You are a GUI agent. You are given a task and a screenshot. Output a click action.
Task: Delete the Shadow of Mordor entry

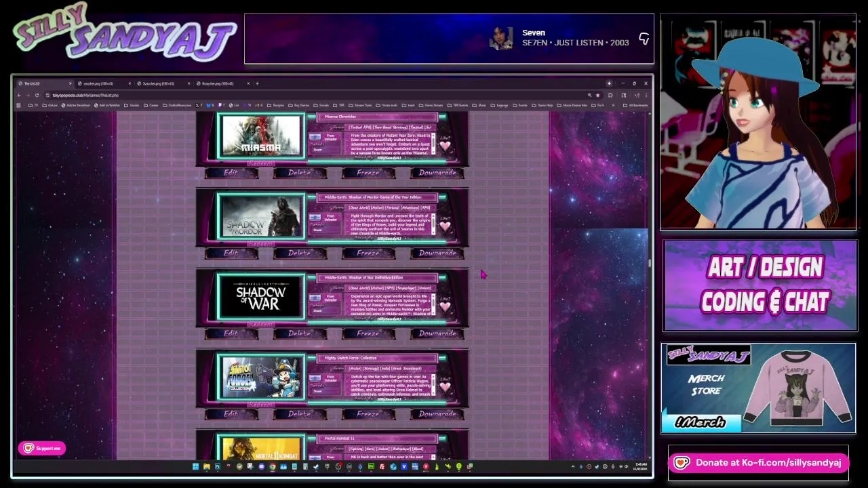pyautogui.click(x=300, y=253)
